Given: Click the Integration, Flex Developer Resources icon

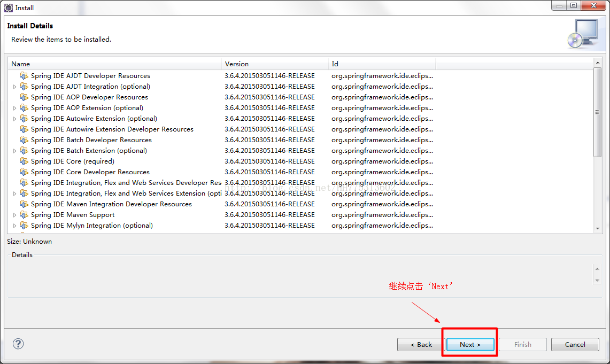Looking at the screenshot, I should pyautogui.click(x=24, y=182).
